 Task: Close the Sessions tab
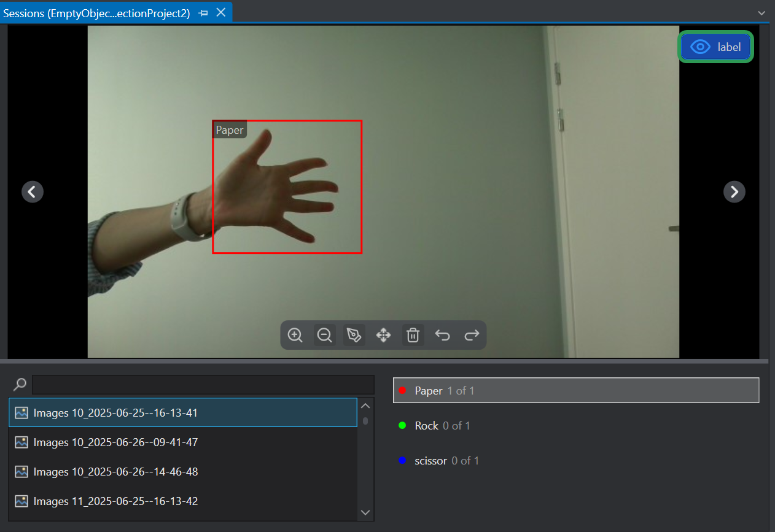221,12
